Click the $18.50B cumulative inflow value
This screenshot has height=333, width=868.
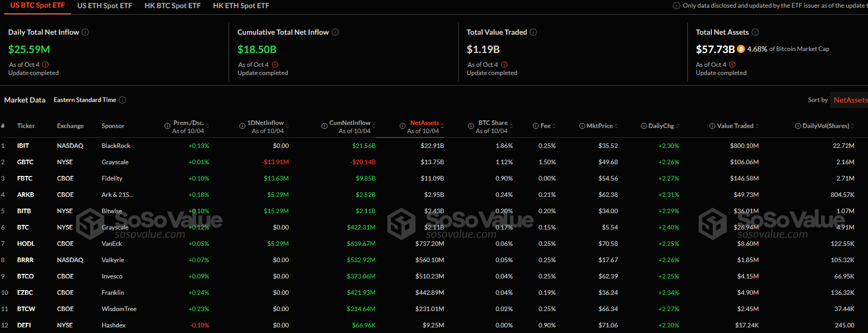pyautogui.click(x=257, y=49)
